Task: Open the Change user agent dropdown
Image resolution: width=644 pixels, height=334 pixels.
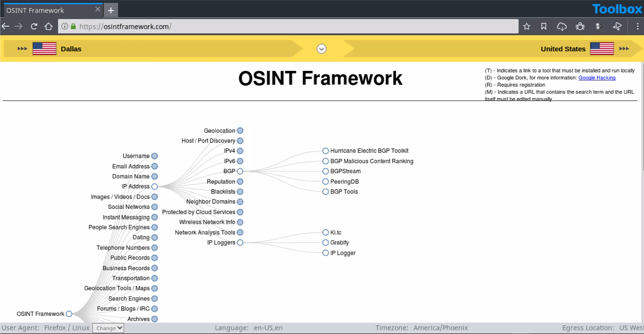Action: [108, 328]
